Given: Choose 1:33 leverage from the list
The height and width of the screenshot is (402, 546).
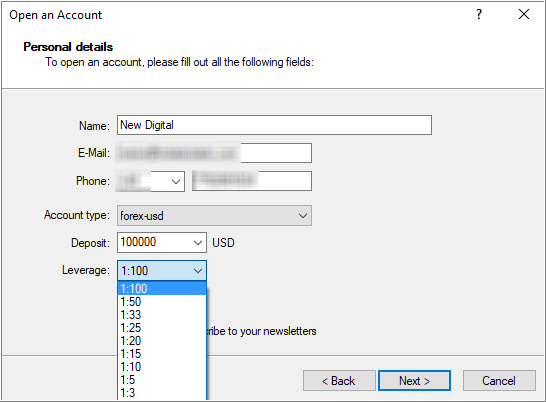Looking at the screenshot, I should pos(162,315).
